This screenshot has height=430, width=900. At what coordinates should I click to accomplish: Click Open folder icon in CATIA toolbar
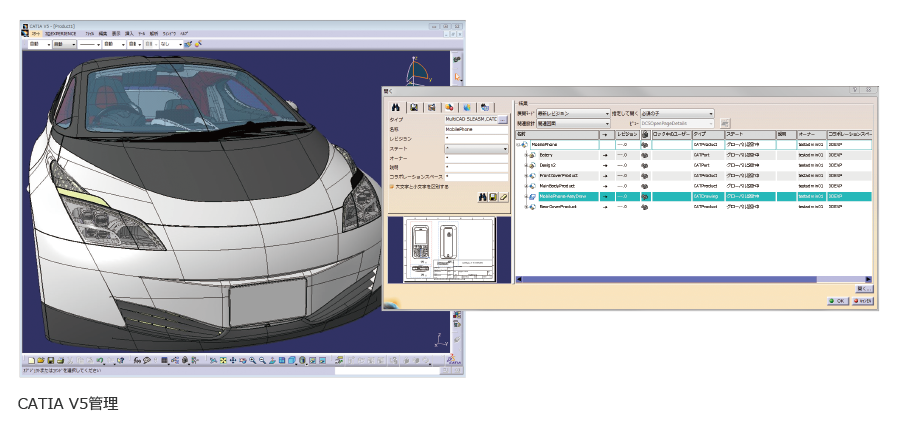click(41, 361)
